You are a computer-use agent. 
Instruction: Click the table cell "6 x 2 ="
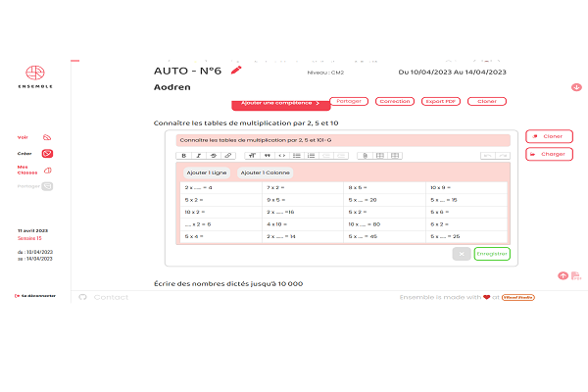click(466, 224)
